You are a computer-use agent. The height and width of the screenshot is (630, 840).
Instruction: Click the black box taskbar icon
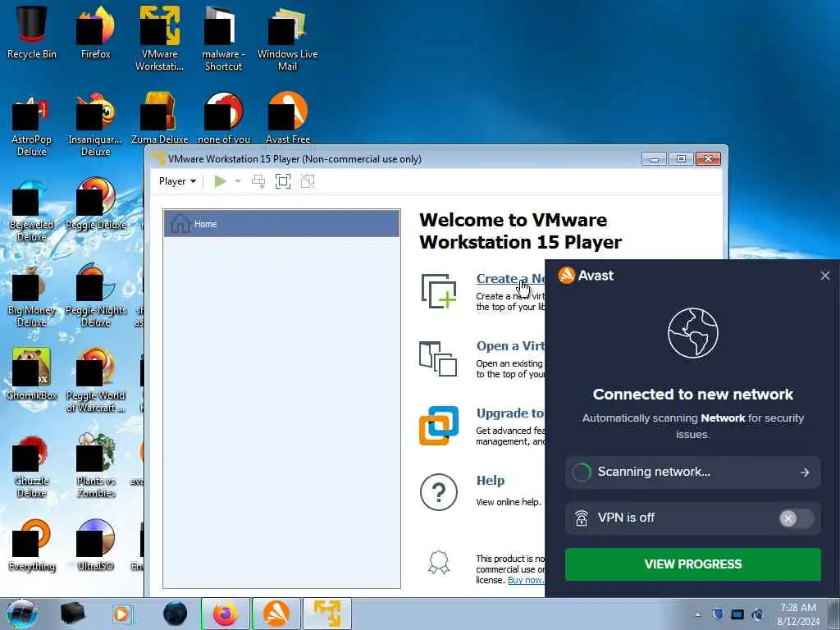(72, 614)
